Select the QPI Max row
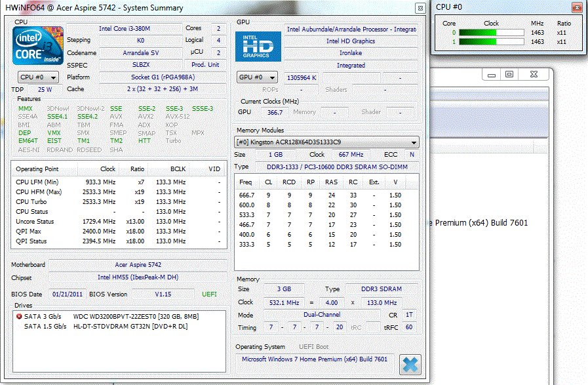This screenshot has height=385, width=588. tap(119, 231)
